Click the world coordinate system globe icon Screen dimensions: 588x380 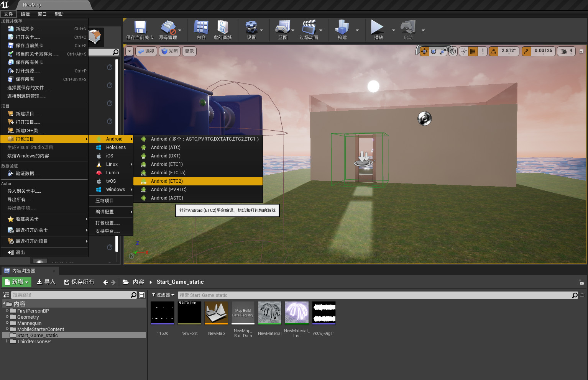pos(453,51)
